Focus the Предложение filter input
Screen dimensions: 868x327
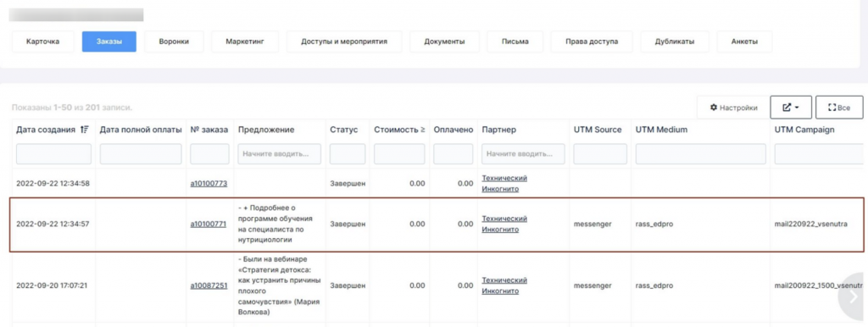coord(280,154)
